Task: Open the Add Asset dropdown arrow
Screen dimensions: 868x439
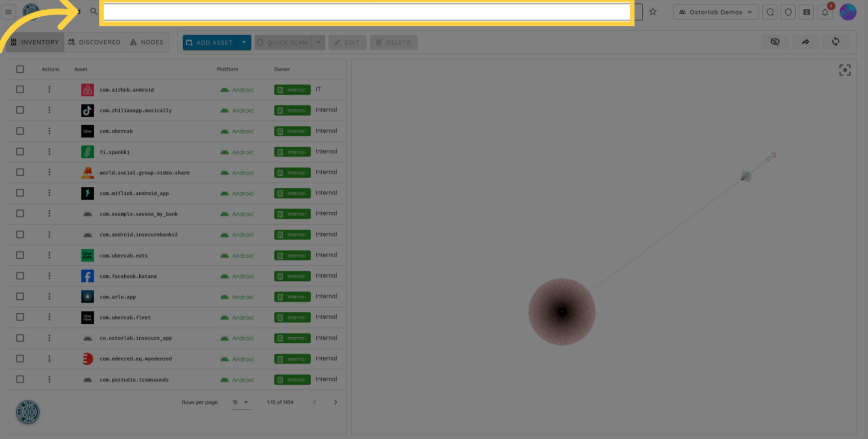Action: [x=244, y=42]
